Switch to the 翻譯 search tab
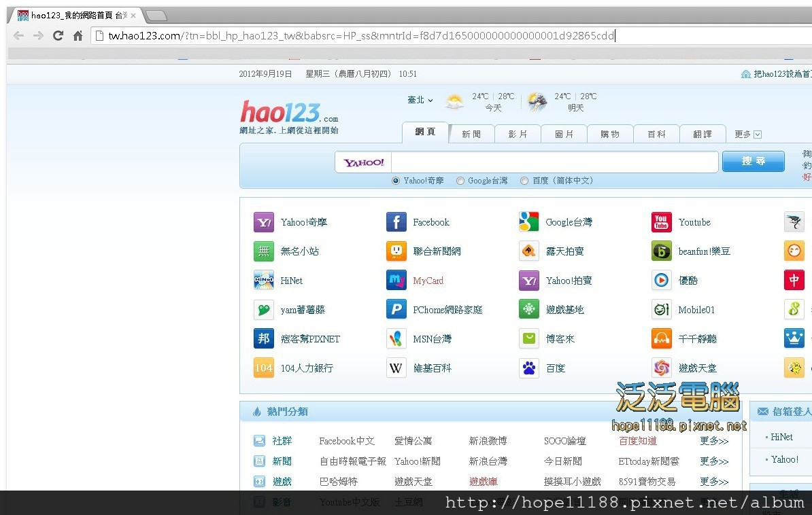This screenshot has width=812, height=515. [x=703, y=134]
